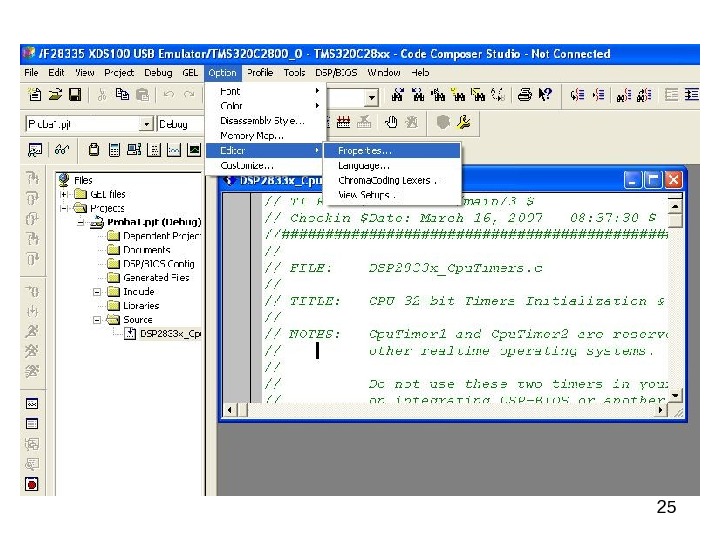Open the Debug menu
Image resolution: width=720 pixels, height=540 pixels.
(x=158, y=73)
